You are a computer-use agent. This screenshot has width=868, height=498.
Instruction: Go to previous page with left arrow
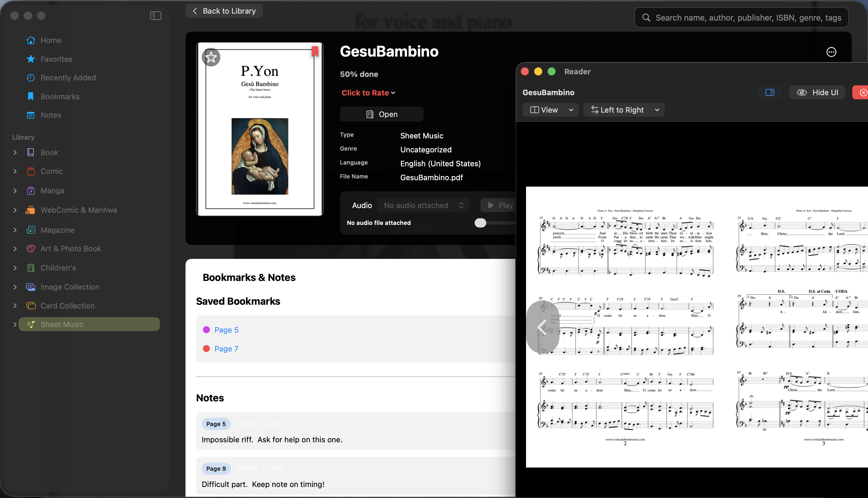pyautogui.click(x=542, y=327)
